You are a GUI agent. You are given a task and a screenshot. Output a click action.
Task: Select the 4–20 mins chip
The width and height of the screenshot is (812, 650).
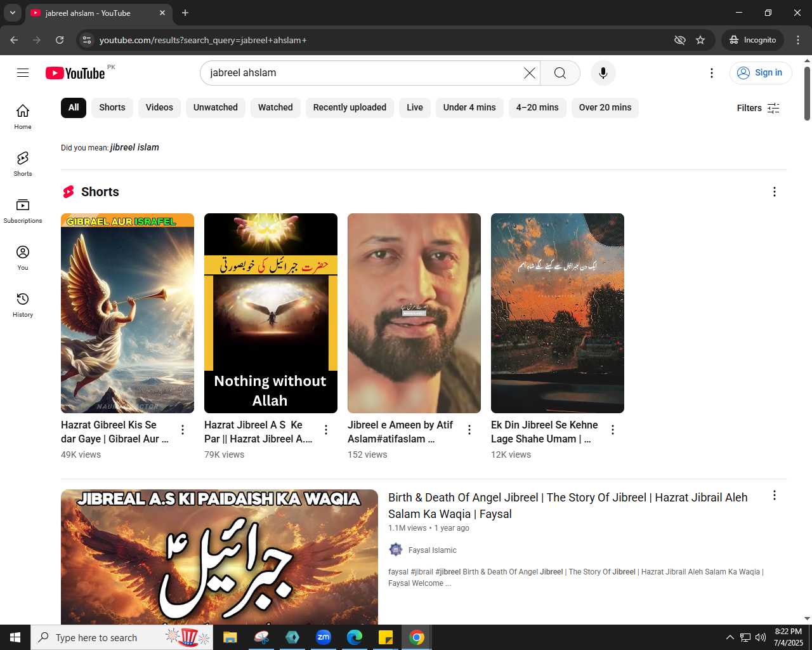(537, 107)
